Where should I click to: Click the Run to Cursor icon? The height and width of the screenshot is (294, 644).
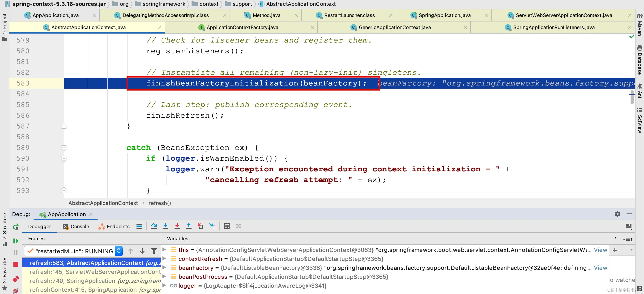click(212, 226)
